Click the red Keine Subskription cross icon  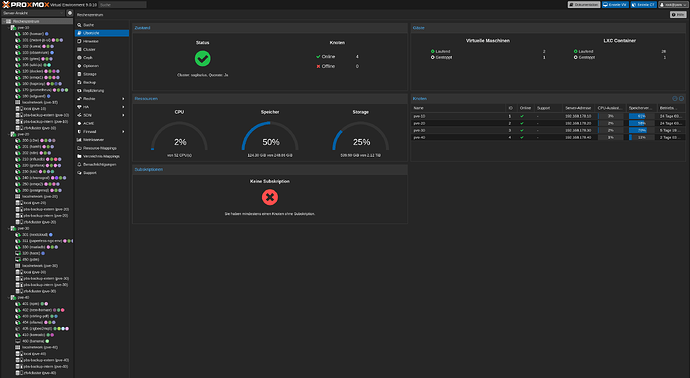click(270, 197)
